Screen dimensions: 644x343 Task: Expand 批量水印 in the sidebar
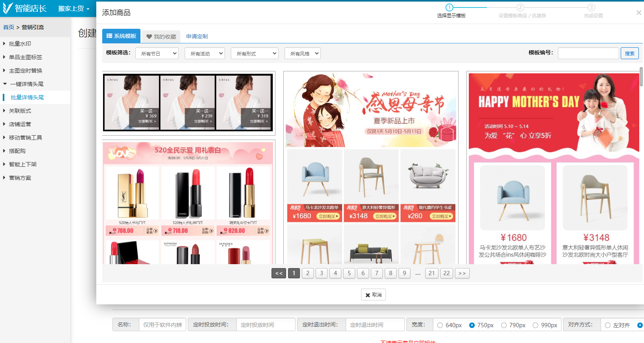point(20,44)
